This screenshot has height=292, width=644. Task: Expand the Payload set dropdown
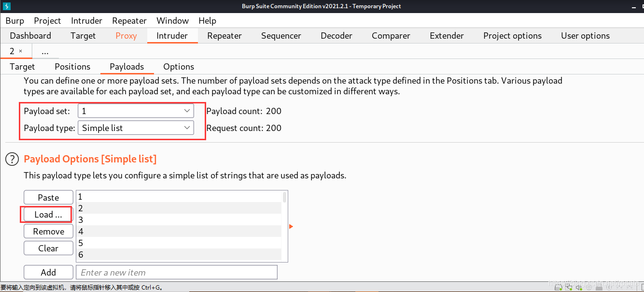tap(136, 111)
